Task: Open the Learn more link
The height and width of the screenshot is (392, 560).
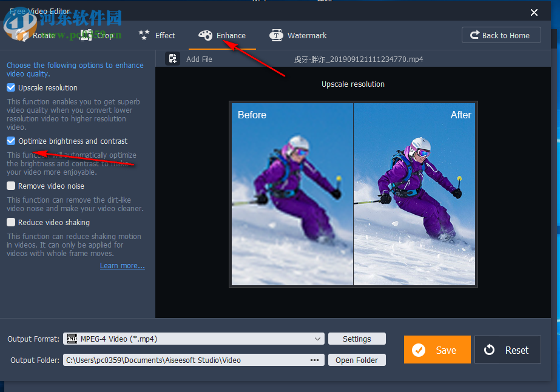Action: (121, 265)
